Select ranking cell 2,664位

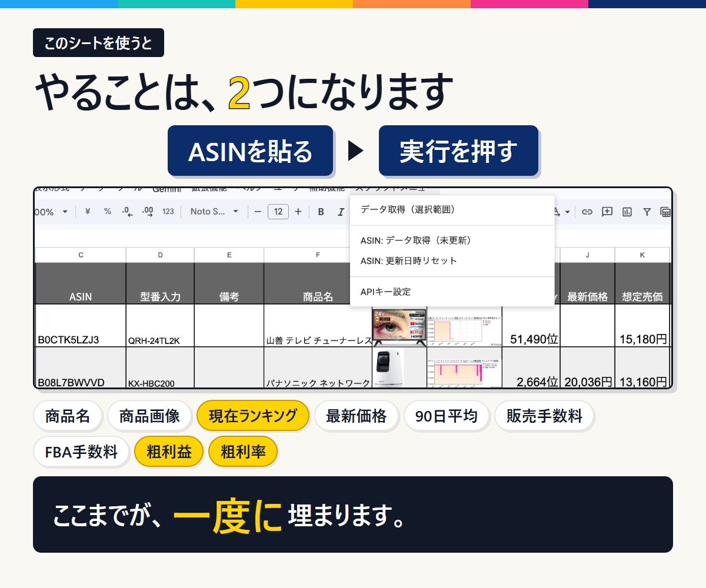pos(531,367)
